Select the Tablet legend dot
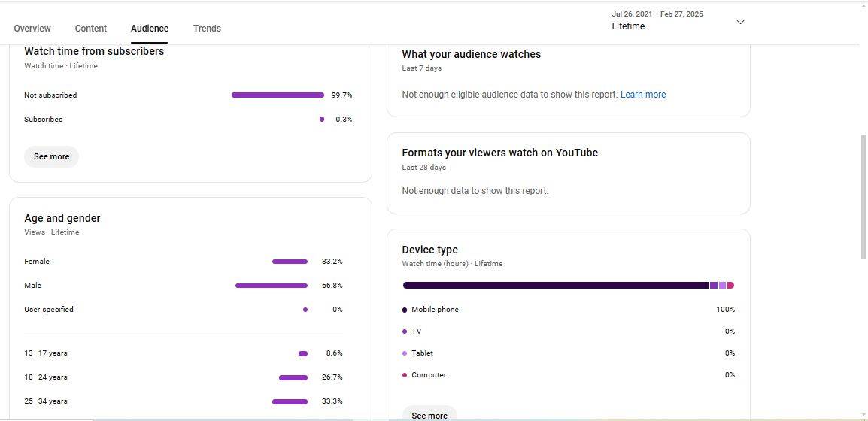 405,353
